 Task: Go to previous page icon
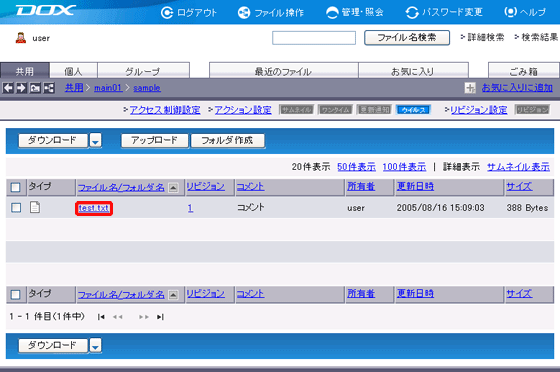[118, 317]
